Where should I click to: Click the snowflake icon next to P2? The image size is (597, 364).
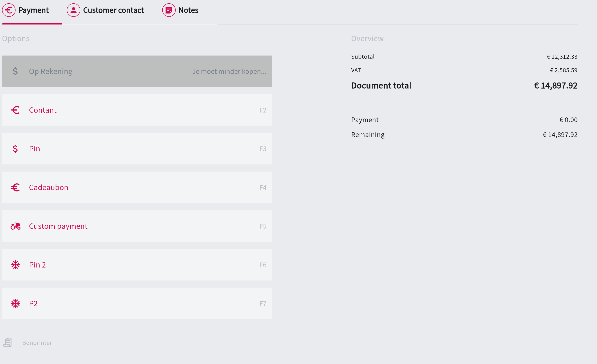click(x=15, y=303)
